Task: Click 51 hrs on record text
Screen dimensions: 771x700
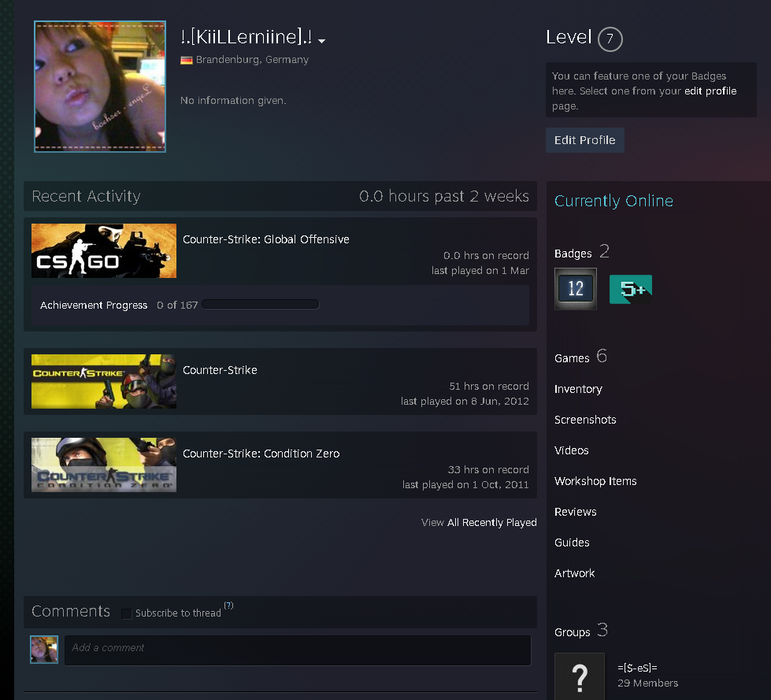Action: (x=489, y=387)
